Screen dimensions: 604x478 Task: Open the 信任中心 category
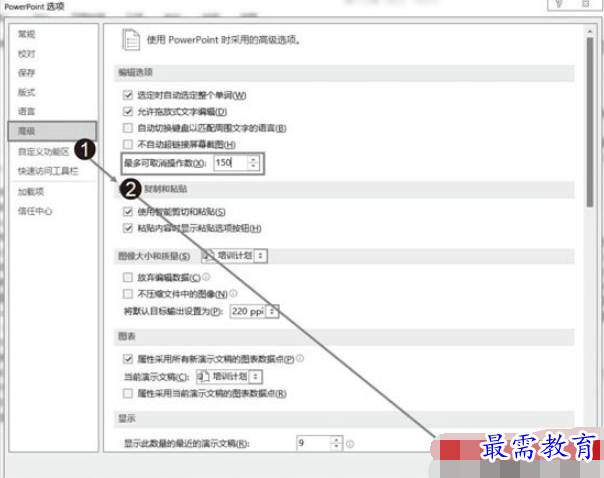(35, 211)
